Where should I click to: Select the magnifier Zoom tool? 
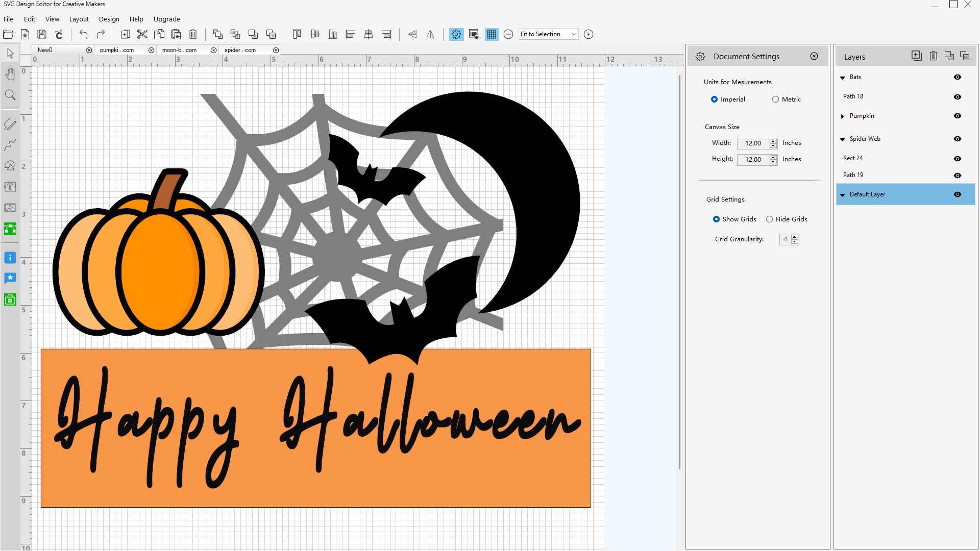tap(10, 95)
